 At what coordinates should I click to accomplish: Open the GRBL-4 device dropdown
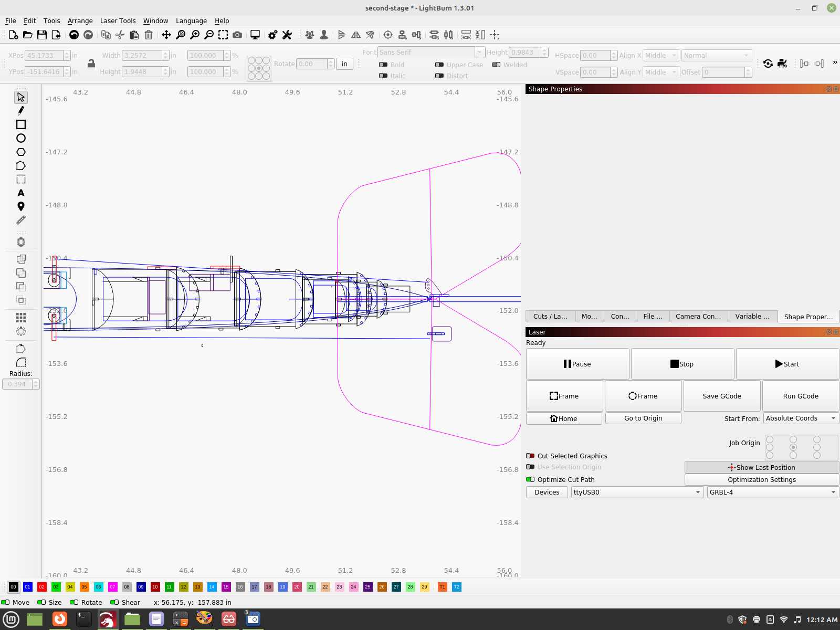[x=772, y=492]
